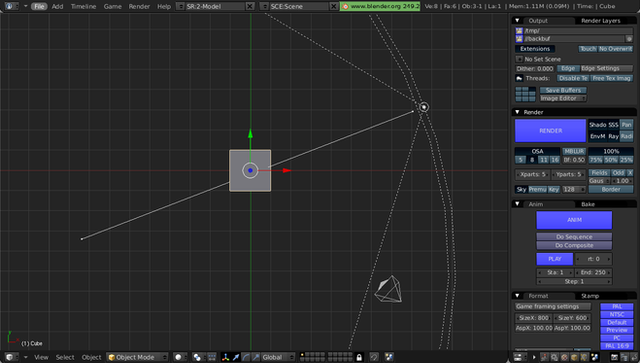The width and height of the screenshot is (640, 363).
Task: Toggle the Shadow render option
Action: coord(597,125)
